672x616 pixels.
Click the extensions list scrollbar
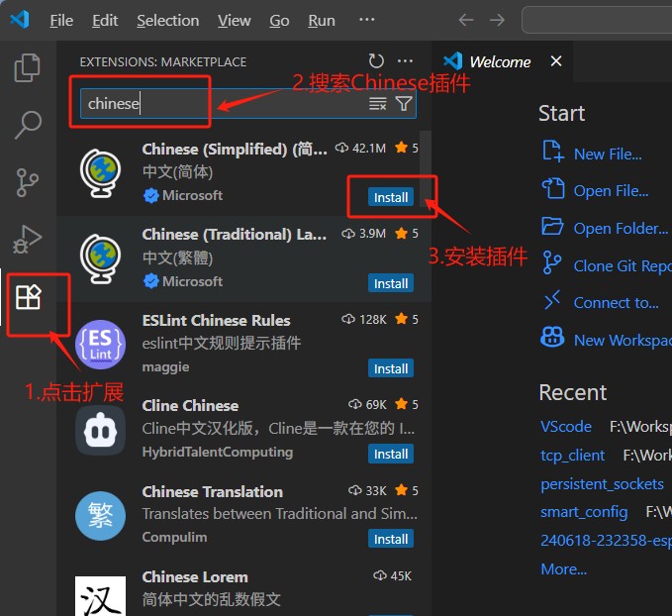click(426, 169)
